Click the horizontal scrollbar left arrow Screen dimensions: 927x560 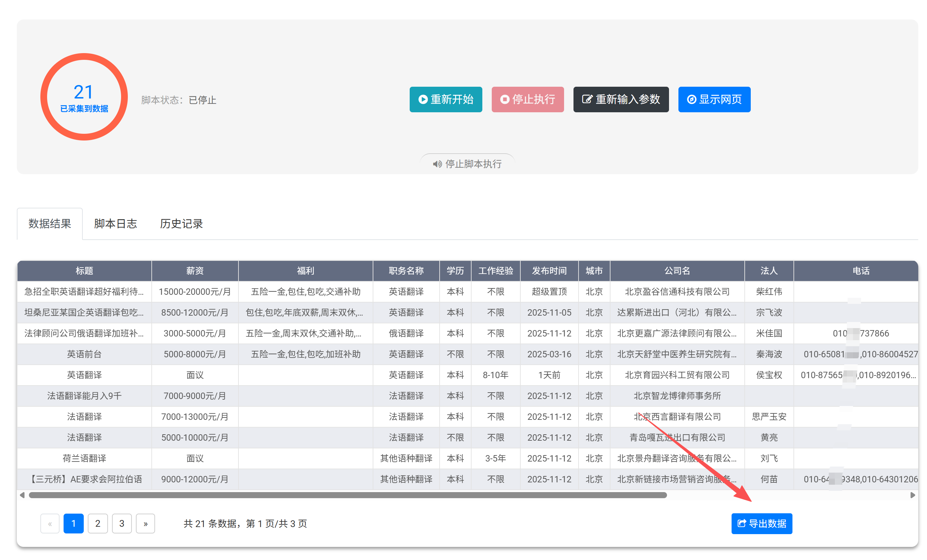[22, 495]
